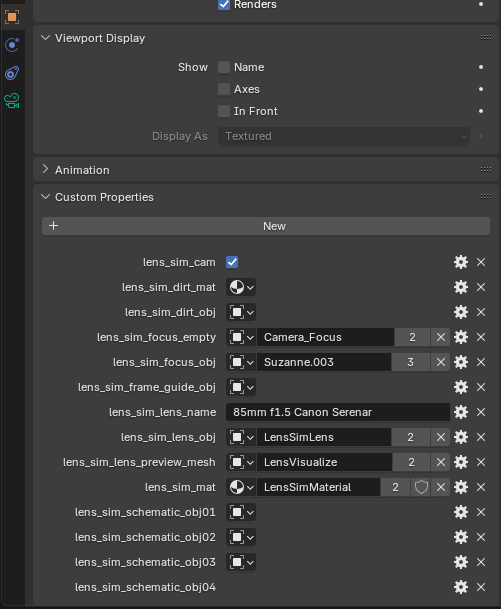Click user count 2 on LensVisualize
The height and width of the screenshot is (609, 501).
point(411,462)
